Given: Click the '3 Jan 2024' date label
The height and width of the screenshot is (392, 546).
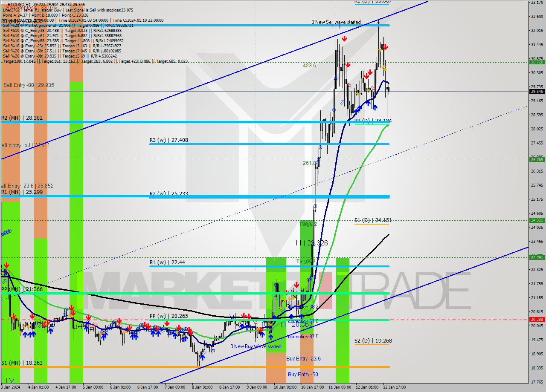Looking at the screenshot, I should (x=10, y=387).
